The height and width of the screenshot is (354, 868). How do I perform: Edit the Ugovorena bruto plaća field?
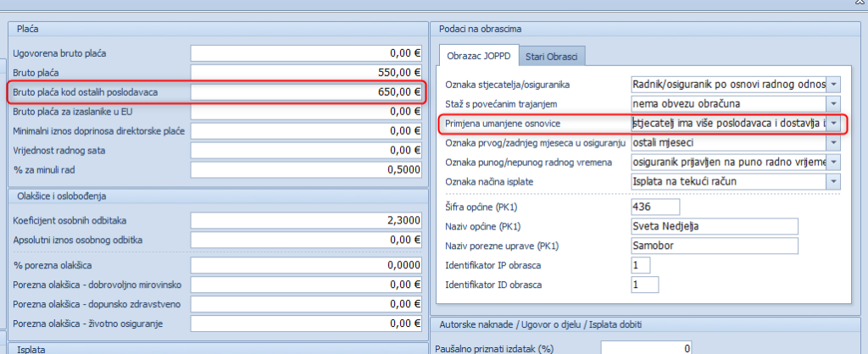pos(307,53)
